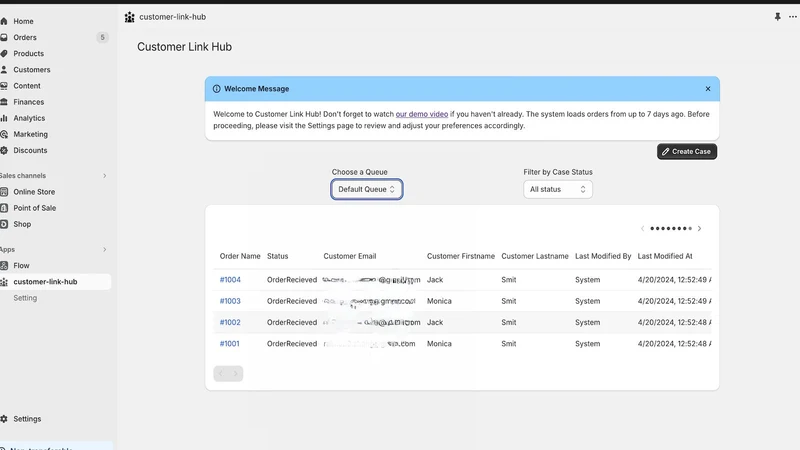Click the Point of Sale icon

coord(4,208)
